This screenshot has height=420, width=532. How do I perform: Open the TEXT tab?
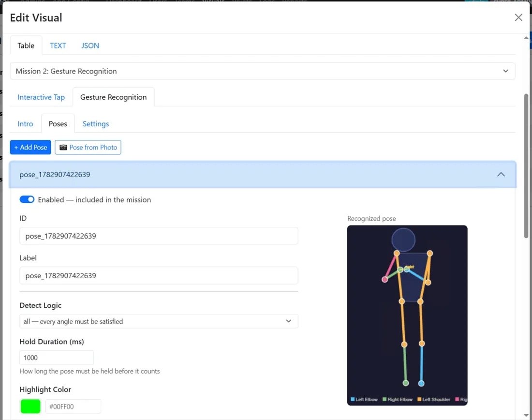58,45
